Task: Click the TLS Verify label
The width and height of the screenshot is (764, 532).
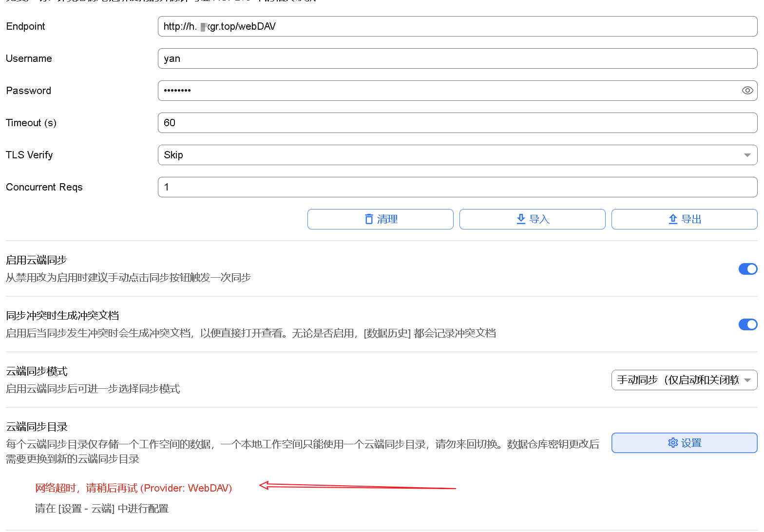Action: [x=29, y=155]
